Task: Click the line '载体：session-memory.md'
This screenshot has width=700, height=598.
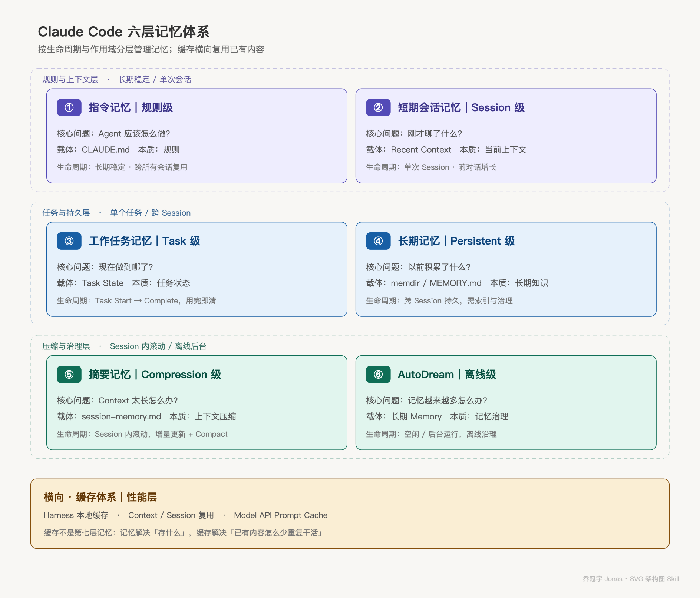Action: (x=109, y=416)
